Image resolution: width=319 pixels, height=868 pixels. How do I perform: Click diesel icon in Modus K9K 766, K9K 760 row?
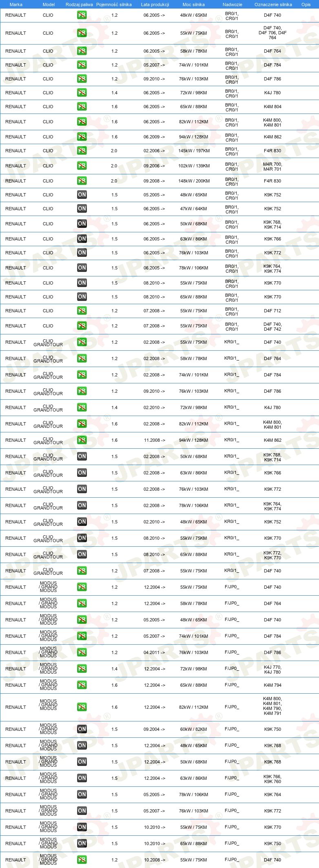click(x=82, y=778)
